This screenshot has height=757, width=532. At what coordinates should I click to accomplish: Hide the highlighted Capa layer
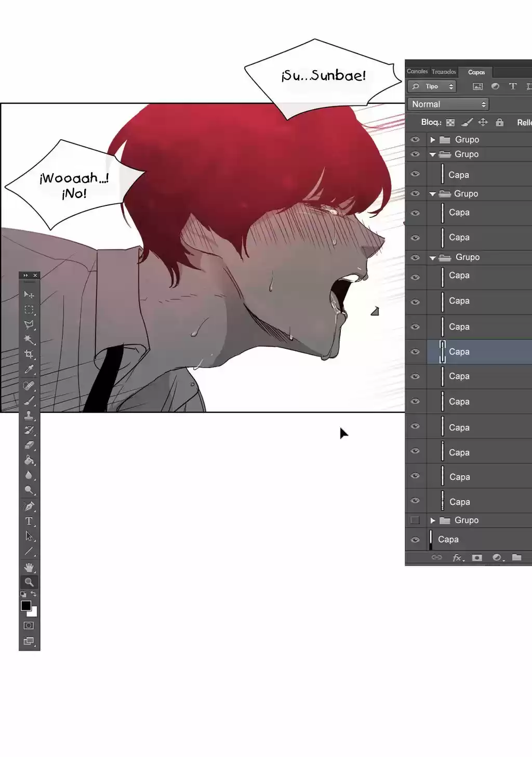pos(415,351)
